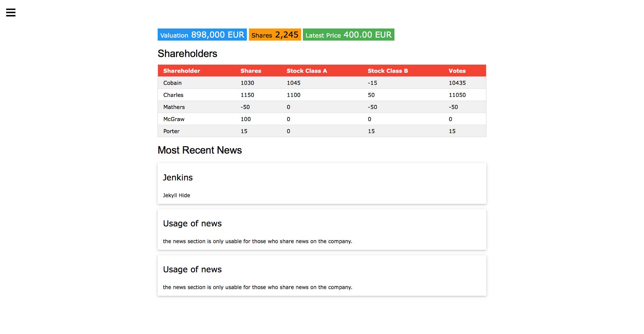
Task: Click the Votes column header
Action: click(457, 71)
